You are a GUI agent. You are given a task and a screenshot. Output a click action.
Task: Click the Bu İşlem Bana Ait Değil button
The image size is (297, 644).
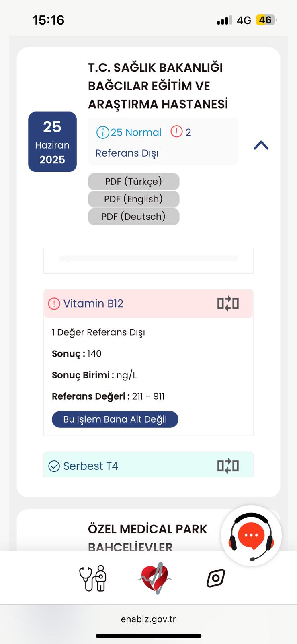click(x=115, y=419)
